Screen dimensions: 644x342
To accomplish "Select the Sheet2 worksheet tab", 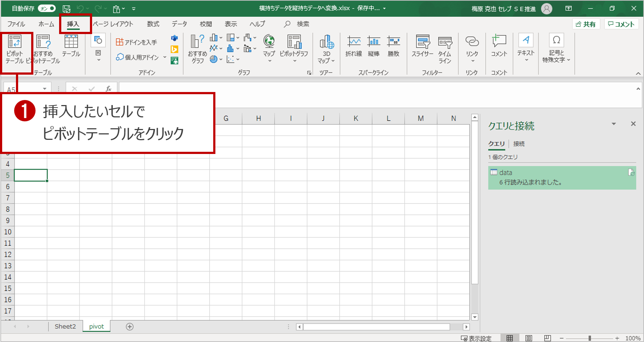I will 65,326.
